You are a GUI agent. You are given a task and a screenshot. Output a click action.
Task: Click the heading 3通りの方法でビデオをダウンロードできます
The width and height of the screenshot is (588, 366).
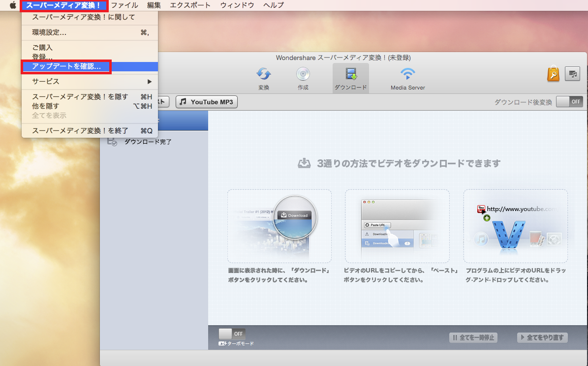pos(408,163)
